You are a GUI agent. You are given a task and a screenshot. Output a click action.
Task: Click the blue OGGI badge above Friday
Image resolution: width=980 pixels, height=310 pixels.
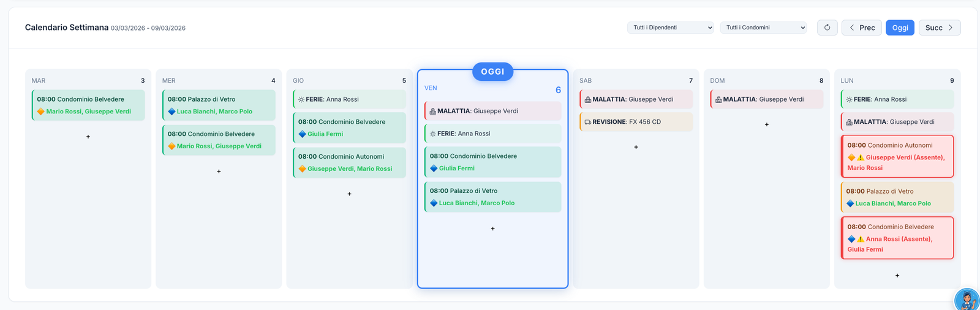pyautogui.click(x=492, y=72)
